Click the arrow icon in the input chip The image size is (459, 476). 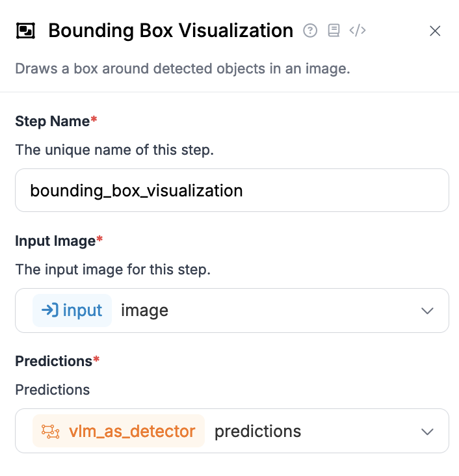point(49,311)
